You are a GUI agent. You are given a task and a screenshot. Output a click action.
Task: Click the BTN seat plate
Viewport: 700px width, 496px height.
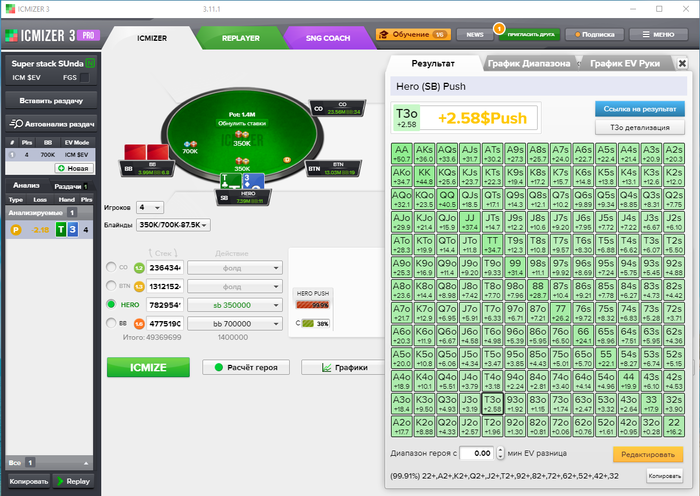(x=333, y=169)
